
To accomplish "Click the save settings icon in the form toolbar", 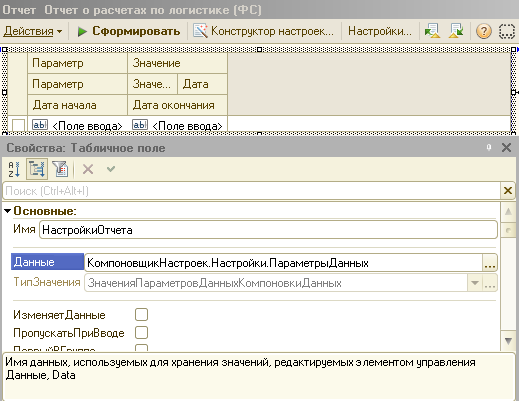I will coord(456,31).
